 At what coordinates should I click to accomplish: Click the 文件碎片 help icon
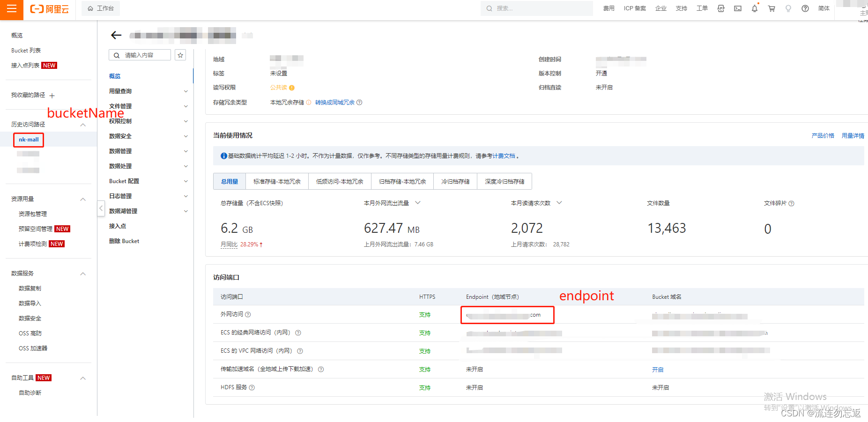click(x=791, y=204)
